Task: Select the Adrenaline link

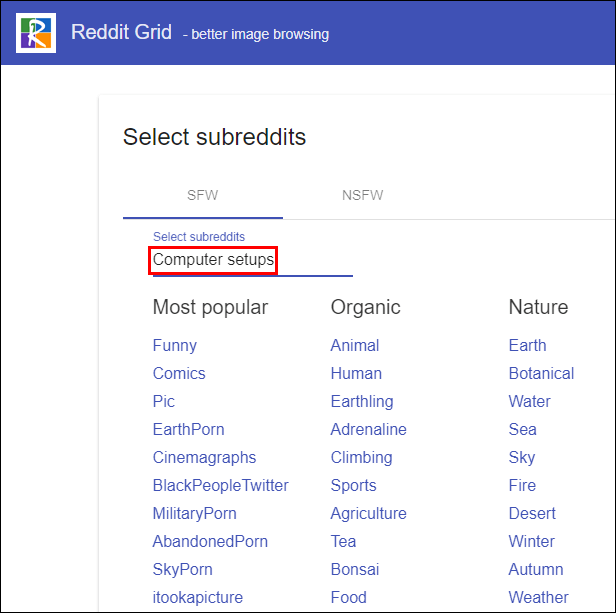Action: pyautogui.click(x=368, y=429)
